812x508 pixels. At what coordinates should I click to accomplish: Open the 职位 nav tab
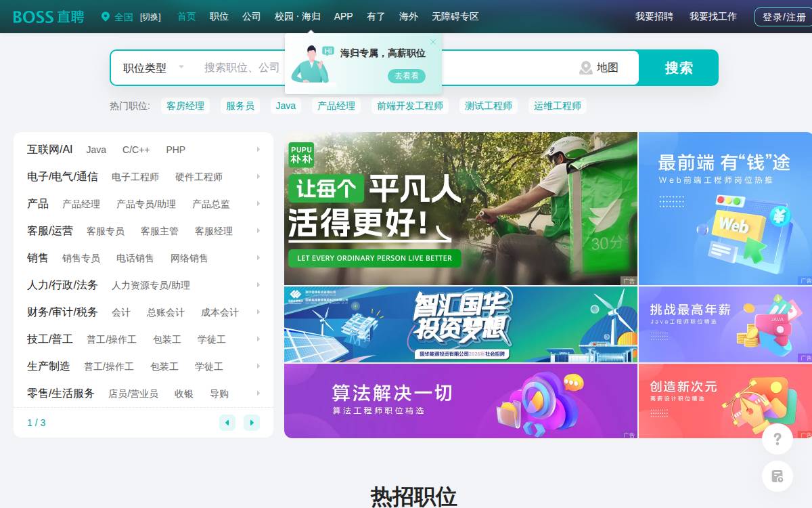tap(219, 16)
